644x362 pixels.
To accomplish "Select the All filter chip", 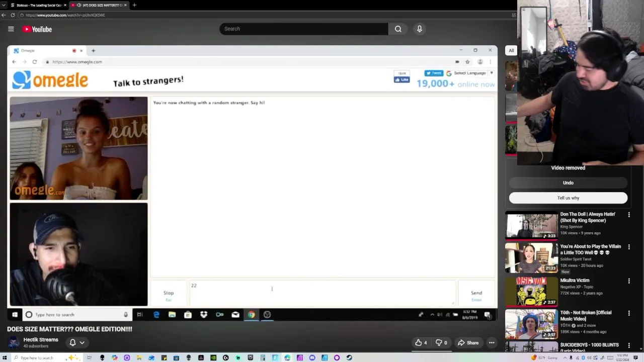I will click(511, 50).
